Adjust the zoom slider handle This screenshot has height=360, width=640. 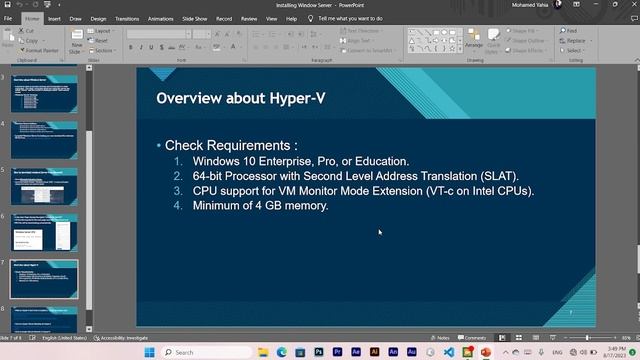[587, 338]
